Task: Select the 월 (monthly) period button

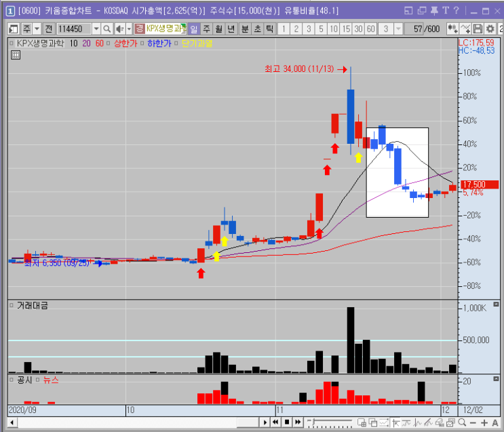Action: click(x=219, y=29)
